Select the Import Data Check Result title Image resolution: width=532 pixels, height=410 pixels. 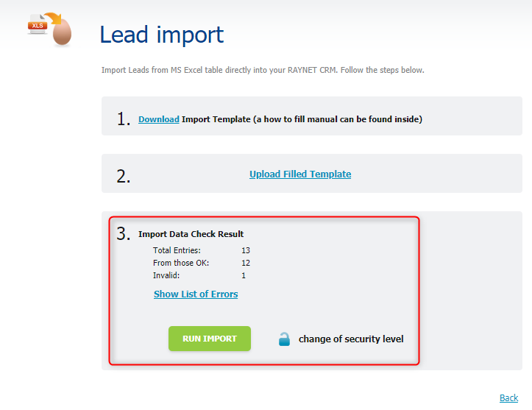click(191, 234)
